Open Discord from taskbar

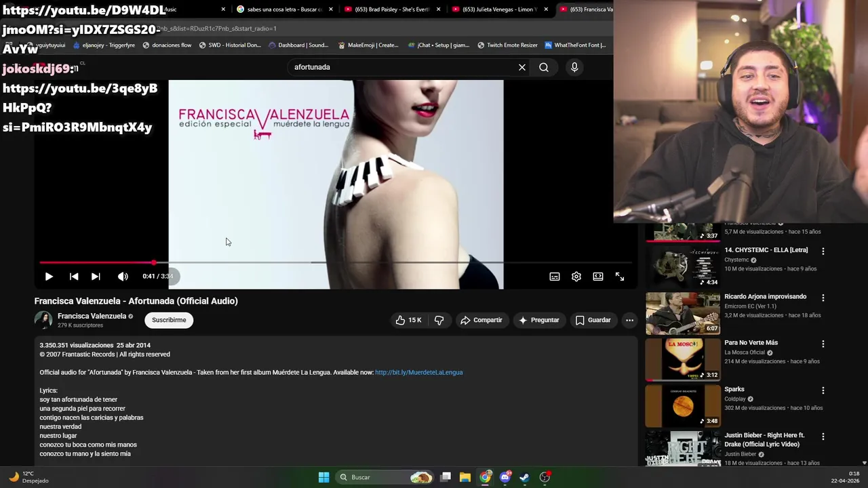click(x=505, y=477)
